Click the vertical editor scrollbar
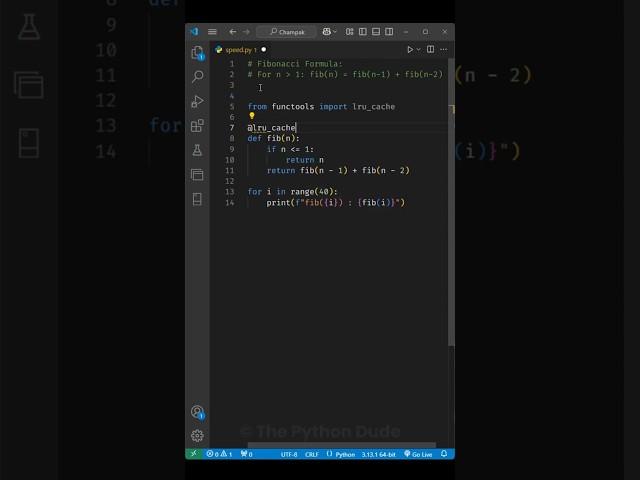640x480 pixels. click(x=451, y=202)
